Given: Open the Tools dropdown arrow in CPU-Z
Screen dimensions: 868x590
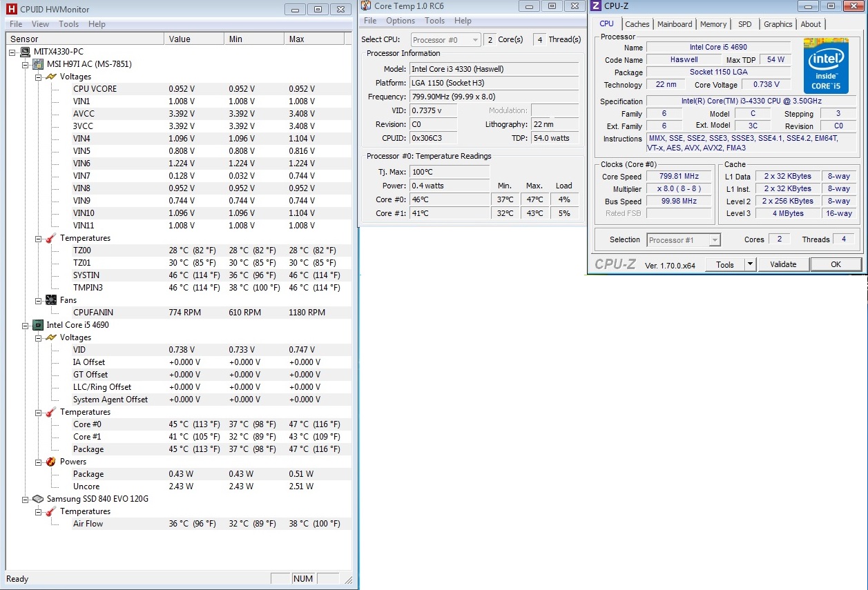Looking at the screenshot, I should point(750,264).
